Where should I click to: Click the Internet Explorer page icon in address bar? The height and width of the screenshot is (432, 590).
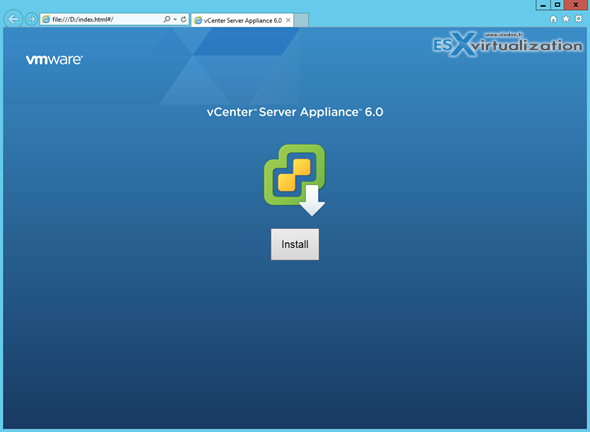(46, 19)
